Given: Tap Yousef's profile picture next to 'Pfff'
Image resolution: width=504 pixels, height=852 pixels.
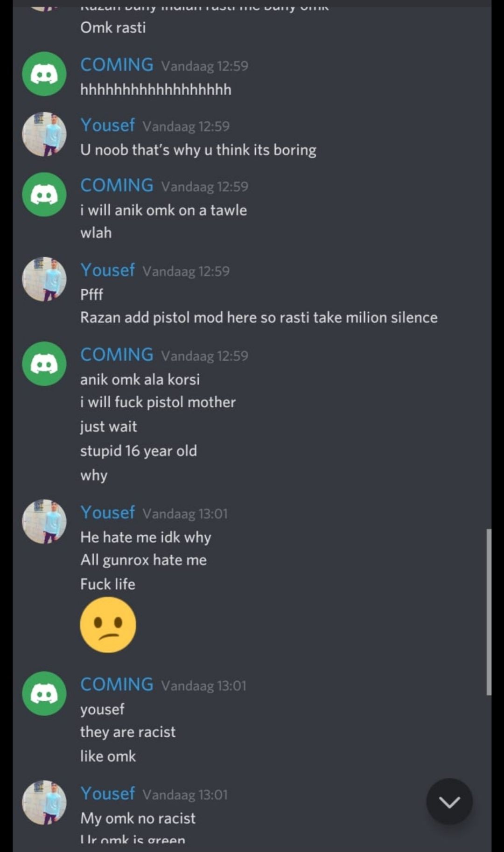Looking at the screenshot, I should [44, 279].
